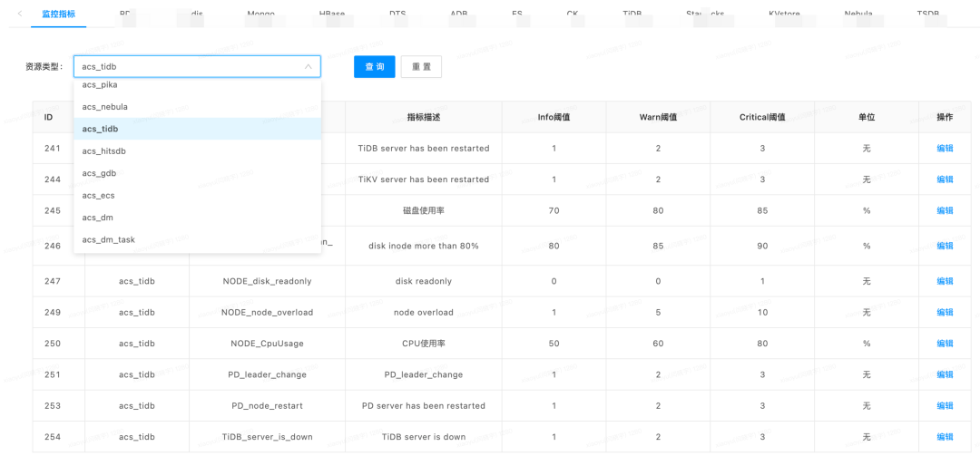Click the blue 查询 button
The width and height of the screenshot is (980, 456).
click(x=374, y=67)
